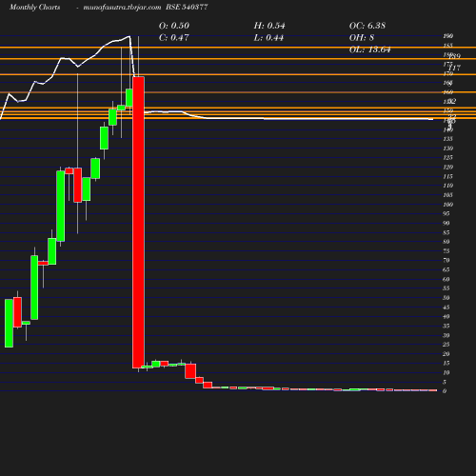This screenshot has width=476, height=476.
Task: Click the 110 price axis label
Action: 448,186
